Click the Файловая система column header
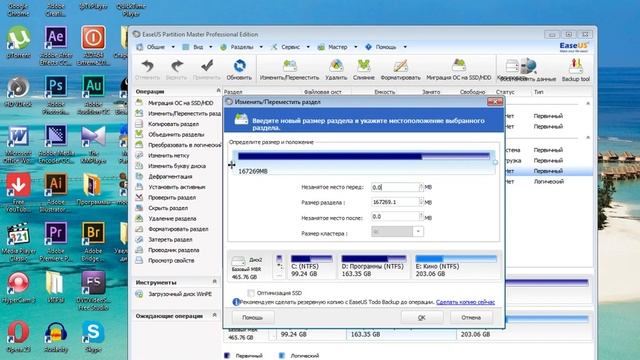640x360 pixels. [322, 92]
